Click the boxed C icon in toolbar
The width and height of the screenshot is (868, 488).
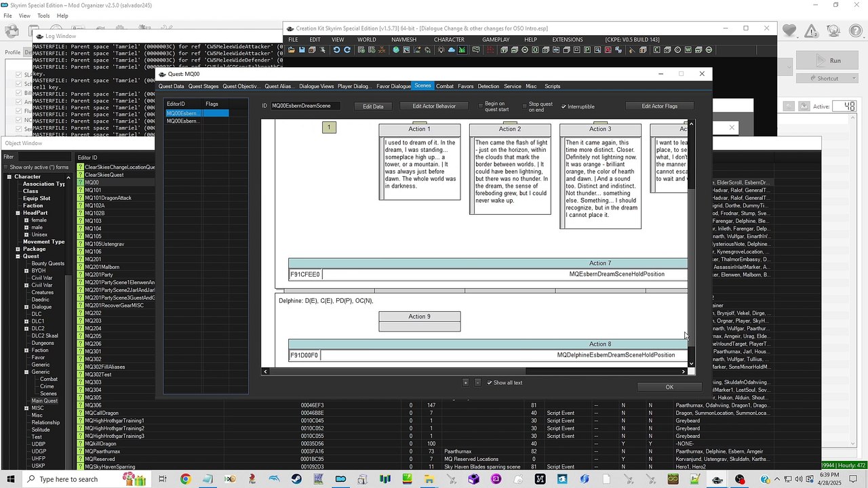656,50
